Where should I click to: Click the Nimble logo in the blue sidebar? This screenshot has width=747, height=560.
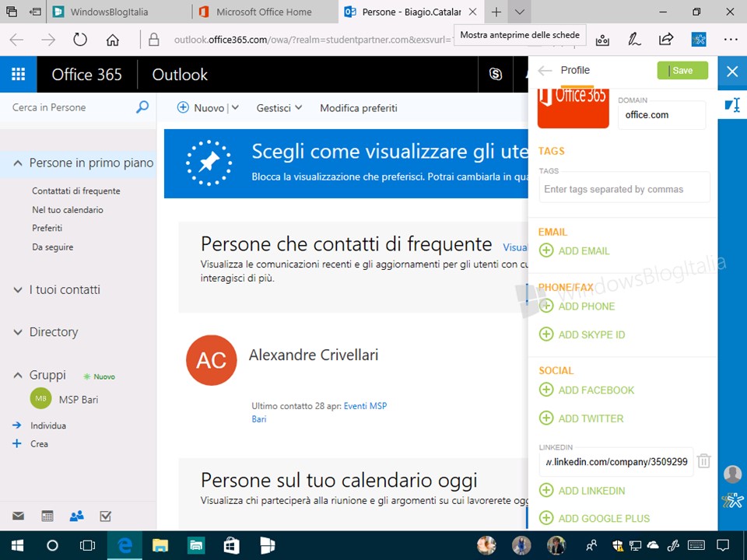[732, 500]
